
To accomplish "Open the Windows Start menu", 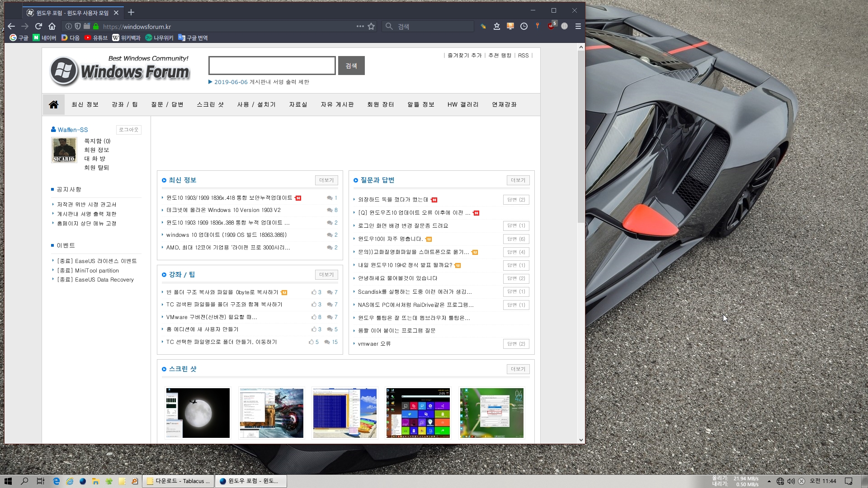I will coord(8,481).
